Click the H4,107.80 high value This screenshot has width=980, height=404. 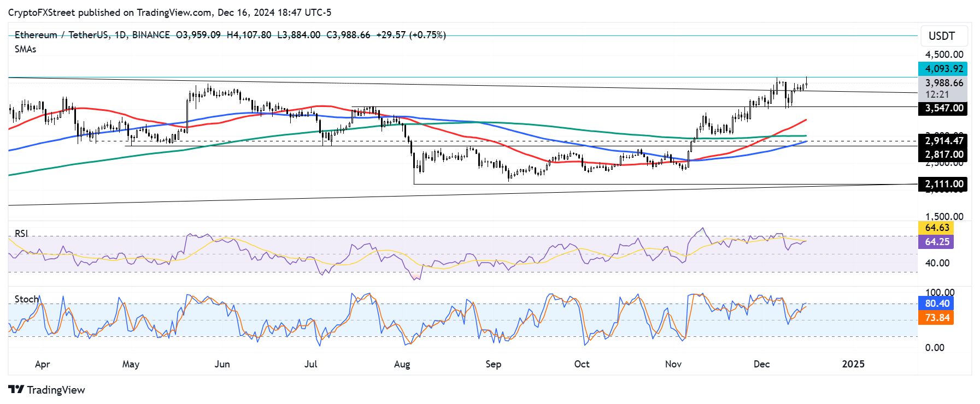point(249,35)
